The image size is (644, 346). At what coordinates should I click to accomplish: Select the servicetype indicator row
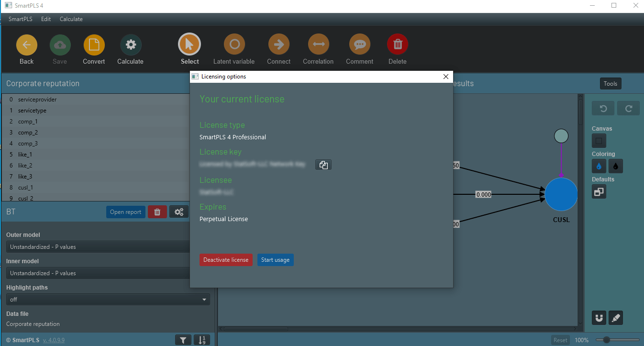point(96,111)
